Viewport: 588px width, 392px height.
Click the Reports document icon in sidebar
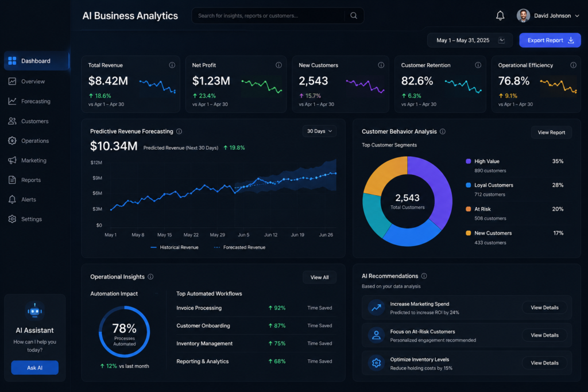coord(12,180)
